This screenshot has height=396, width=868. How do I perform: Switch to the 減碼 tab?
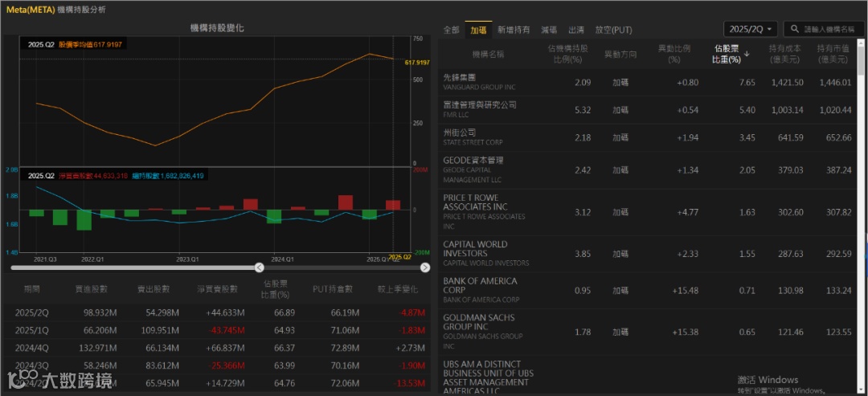[x=549, y=30]
